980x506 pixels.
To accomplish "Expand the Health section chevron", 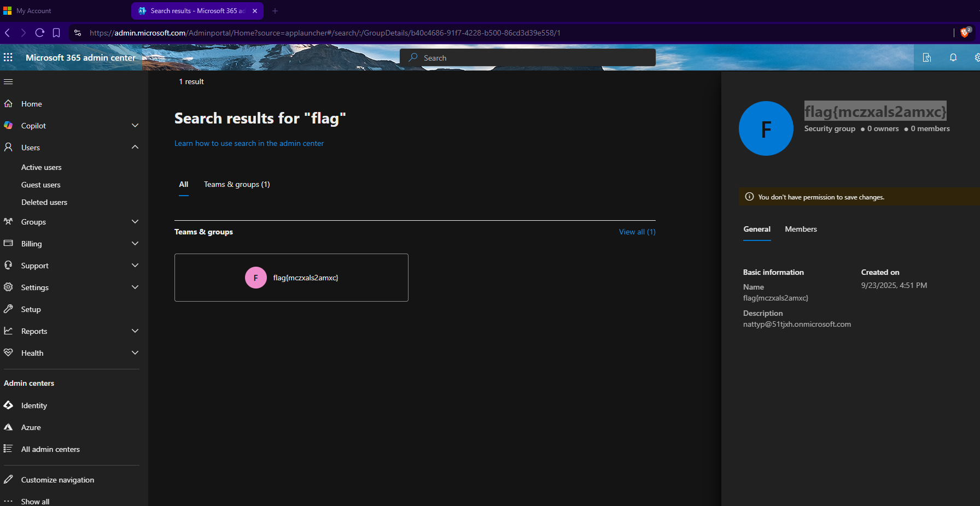I will (135, 353).
